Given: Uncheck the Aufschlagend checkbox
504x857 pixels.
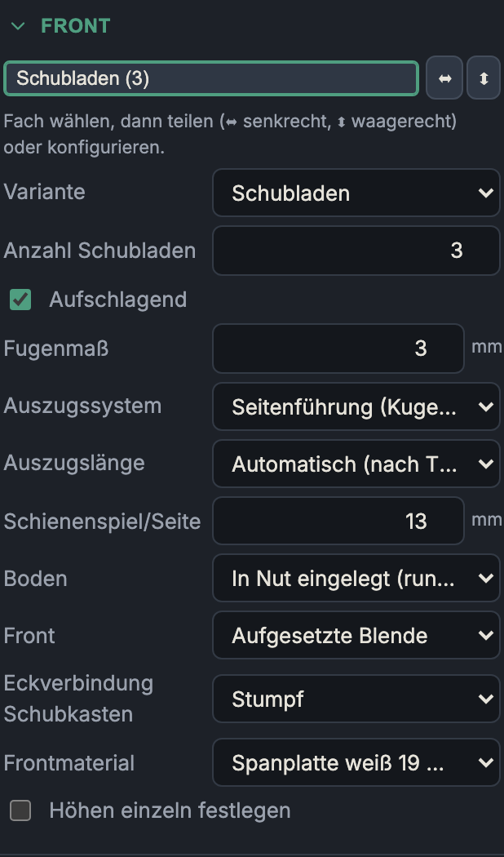Looking at the screenshot, I should (20, 300).
